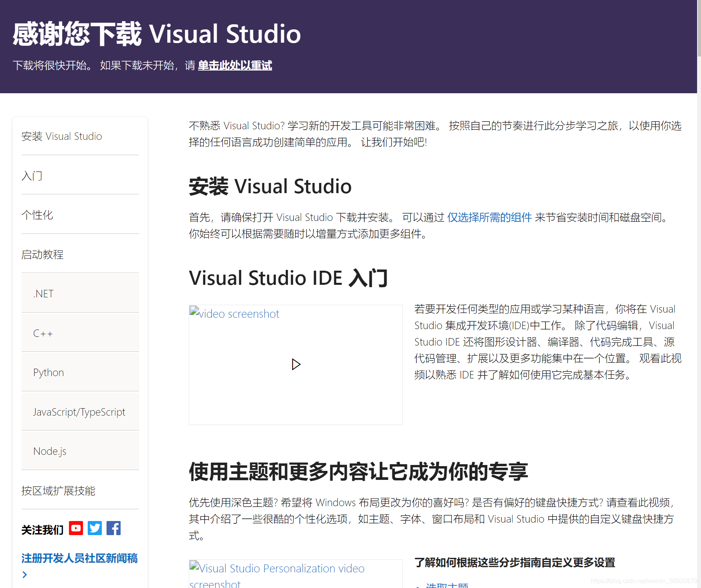The image size is (701, 588).
Task: Open the Facebook icon under 关注我们
Action: [x=114, y=528]
